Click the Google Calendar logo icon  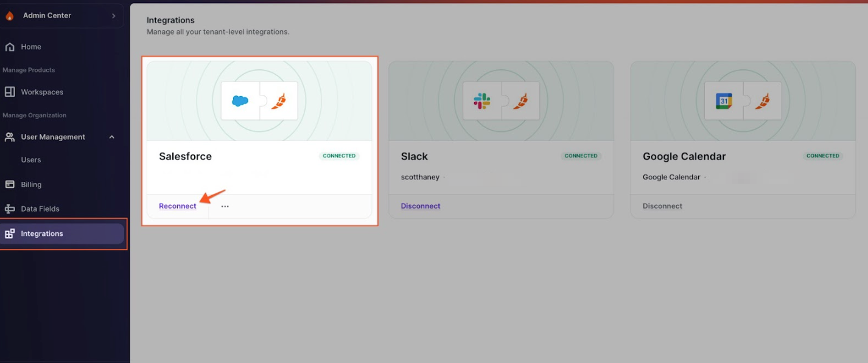coord(724,101)
